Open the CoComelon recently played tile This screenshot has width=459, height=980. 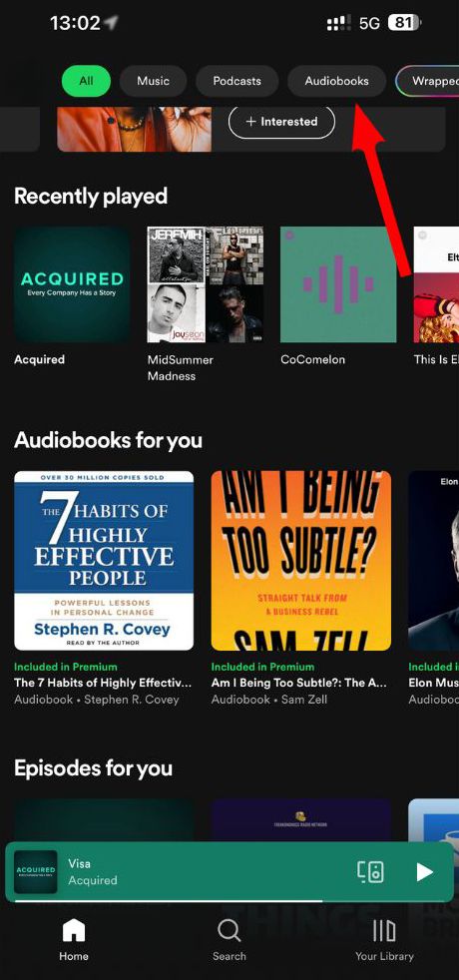[338, 284]
